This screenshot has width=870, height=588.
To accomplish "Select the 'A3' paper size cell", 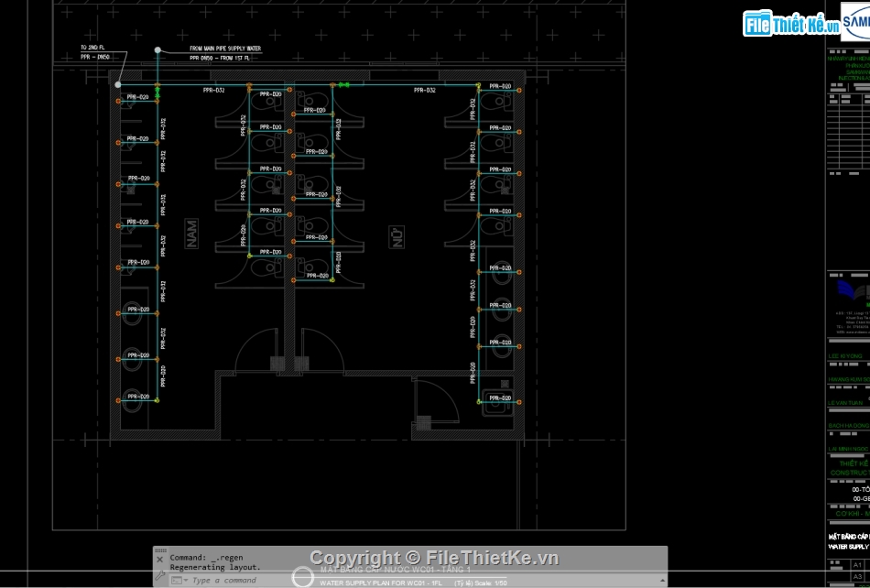I will [858, 577].
